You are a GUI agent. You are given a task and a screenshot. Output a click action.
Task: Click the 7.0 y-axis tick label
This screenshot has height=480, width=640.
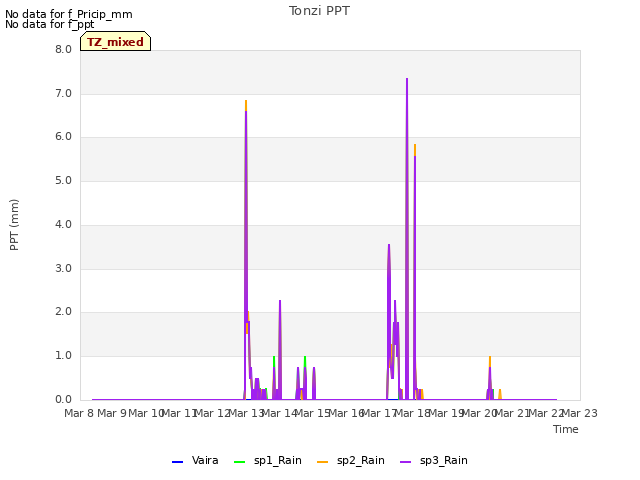tap(64, 93)
